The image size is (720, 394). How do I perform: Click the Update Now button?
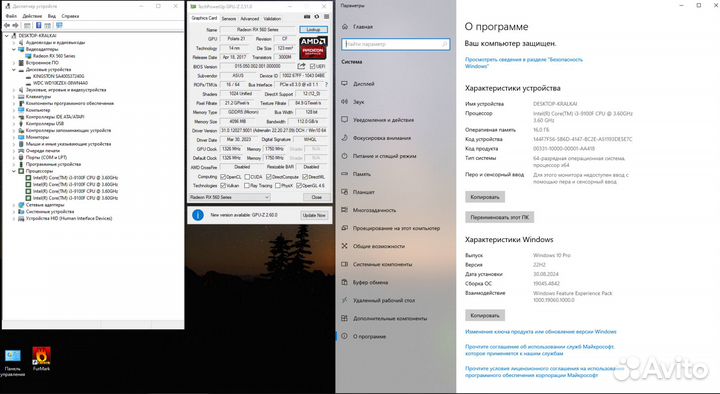click(x=314, y=215)
